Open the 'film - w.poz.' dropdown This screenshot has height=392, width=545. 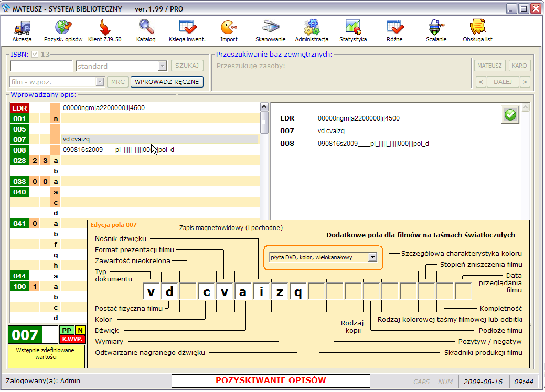100,82
